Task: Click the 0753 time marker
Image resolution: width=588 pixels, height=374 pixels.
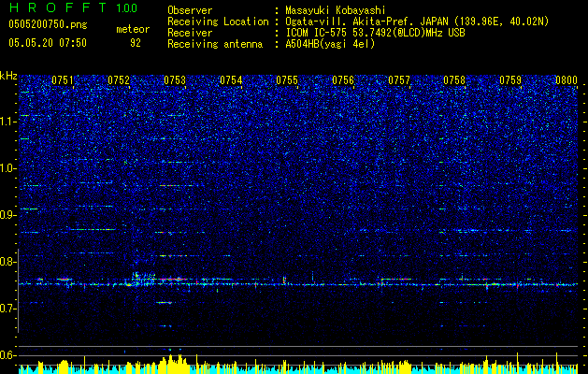Action: [175, 80]
